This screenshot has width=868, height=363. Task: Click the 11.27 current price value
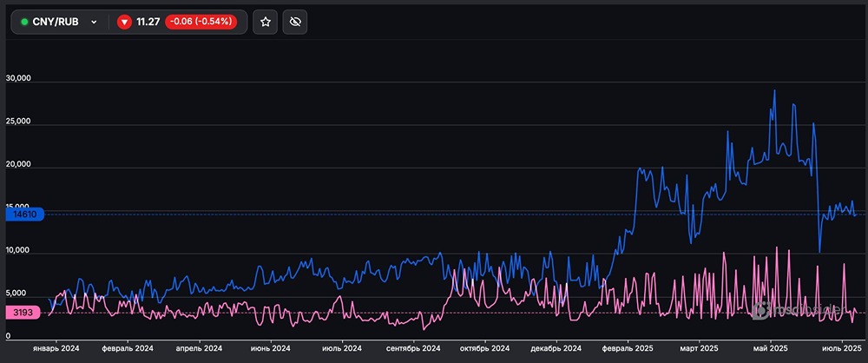point(148,22)
